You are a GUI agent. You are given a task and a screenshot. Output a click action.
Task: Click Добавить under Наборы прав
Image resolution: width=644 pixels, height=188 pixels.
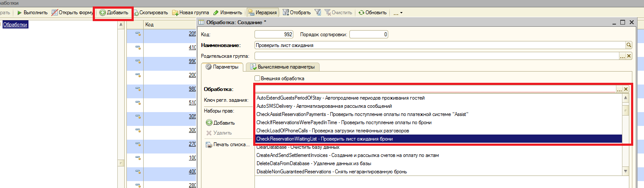220,123
